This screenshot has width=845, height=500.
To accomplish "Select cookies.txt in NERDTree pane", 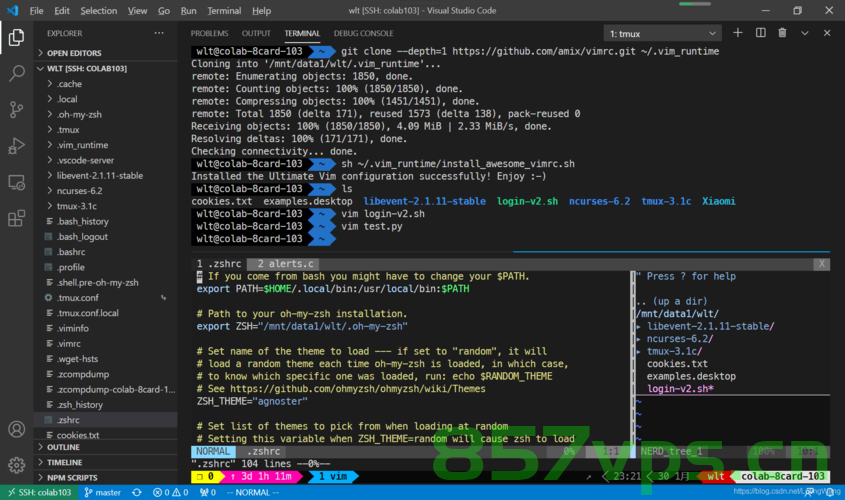I will pyautogui.click(x=677, y=364).
